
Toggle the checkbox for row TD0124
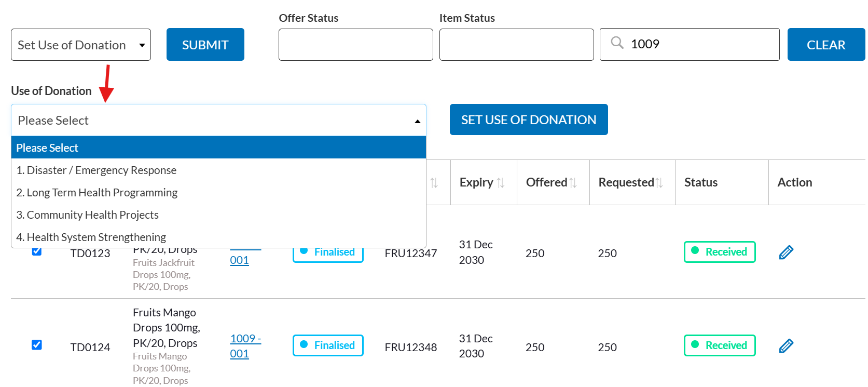[x=37, y=345]
